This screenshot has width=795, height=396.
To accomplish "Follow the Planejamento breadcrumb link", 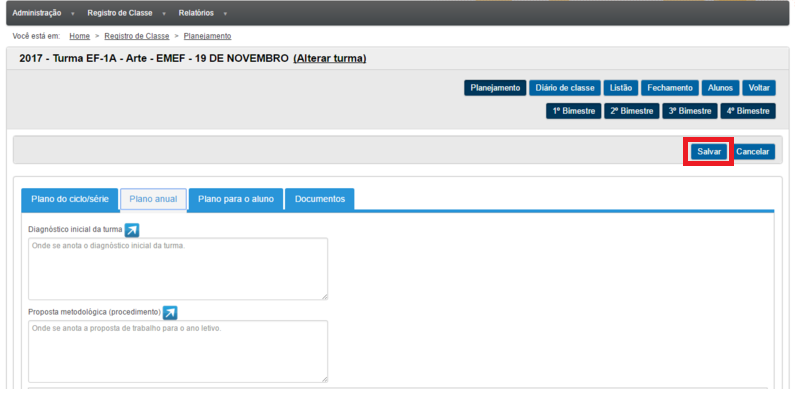I will tap(207, 36).
